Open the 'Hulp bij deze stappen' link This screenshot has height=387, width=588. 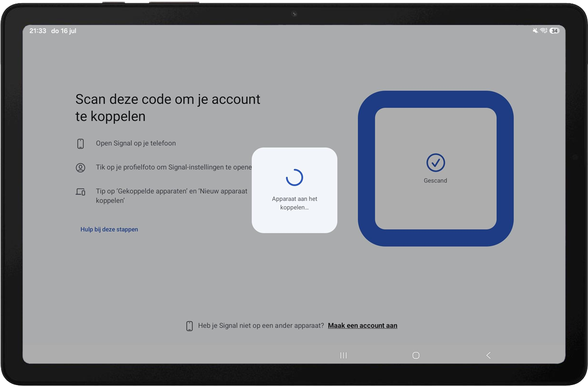(109, 229)
